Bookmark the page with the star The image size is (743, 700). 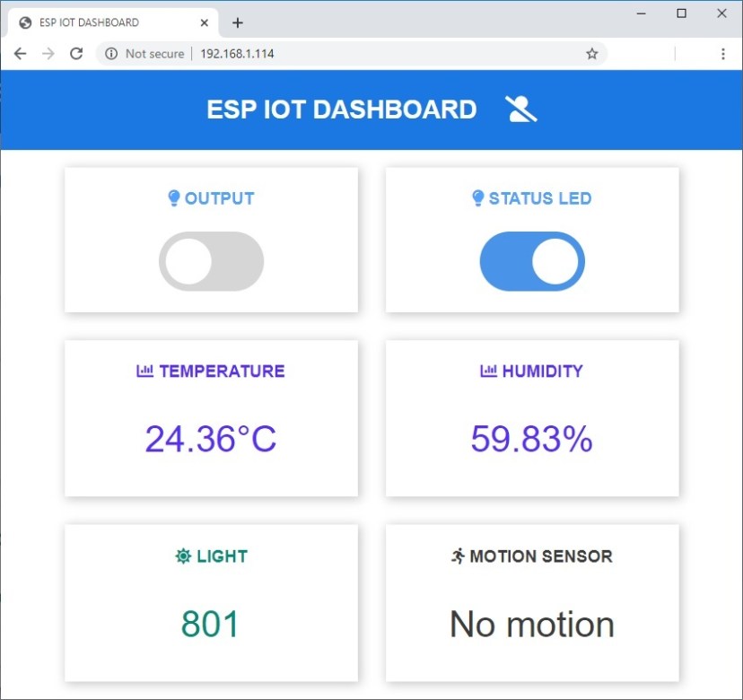(x=591, y=53)
